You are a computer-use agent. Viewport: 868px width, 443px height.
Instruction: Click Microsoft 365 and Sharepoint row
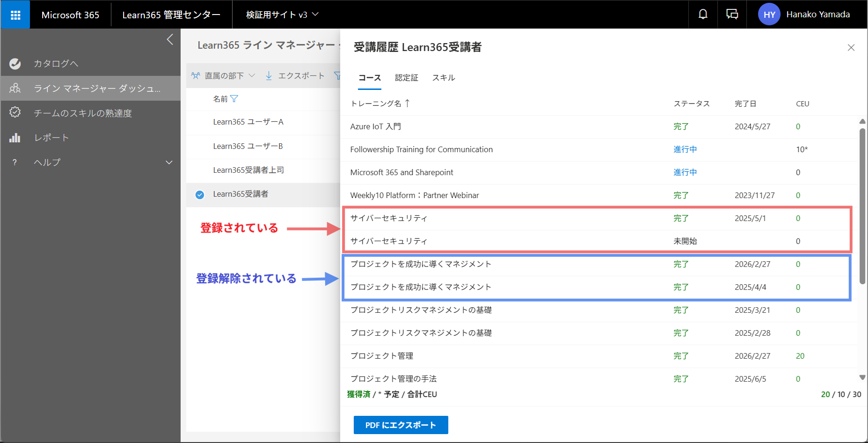click(598, 173)
